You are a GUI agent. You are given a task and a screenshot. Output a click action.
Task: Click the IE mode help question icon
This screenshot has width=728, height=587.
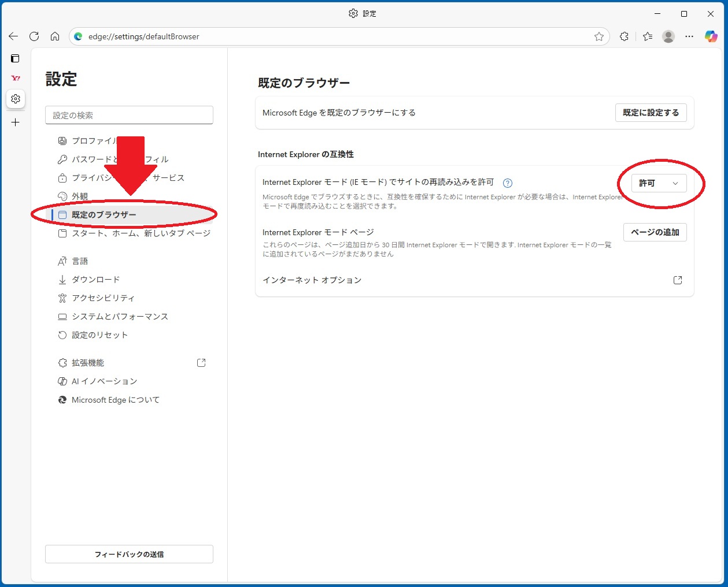(x=508, y=183)
